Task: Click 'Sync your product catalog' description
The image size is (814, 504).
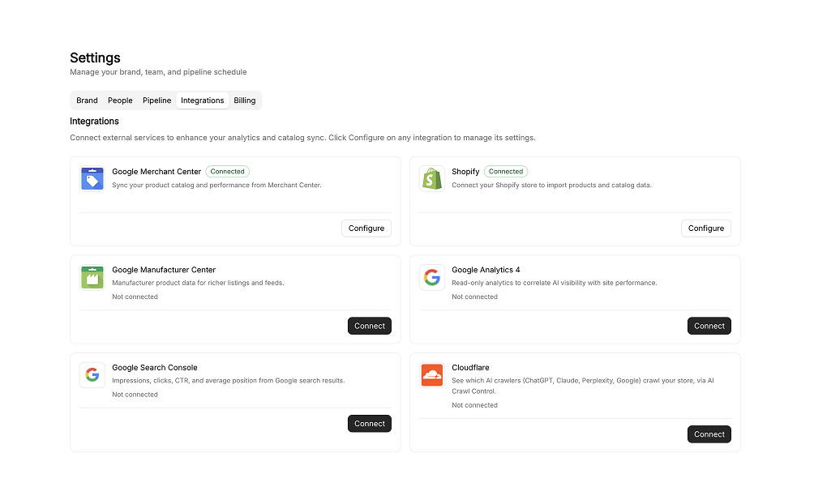Action: click(216, 186)
